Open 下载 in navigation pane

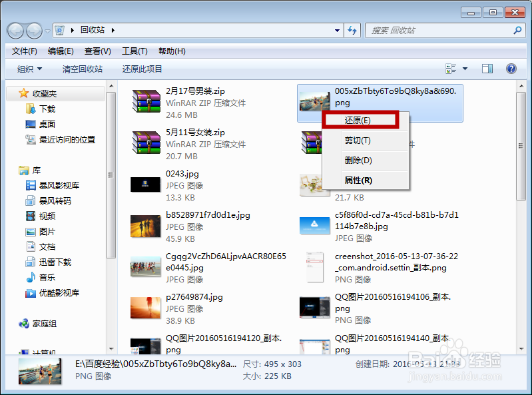tap(40, 109)
